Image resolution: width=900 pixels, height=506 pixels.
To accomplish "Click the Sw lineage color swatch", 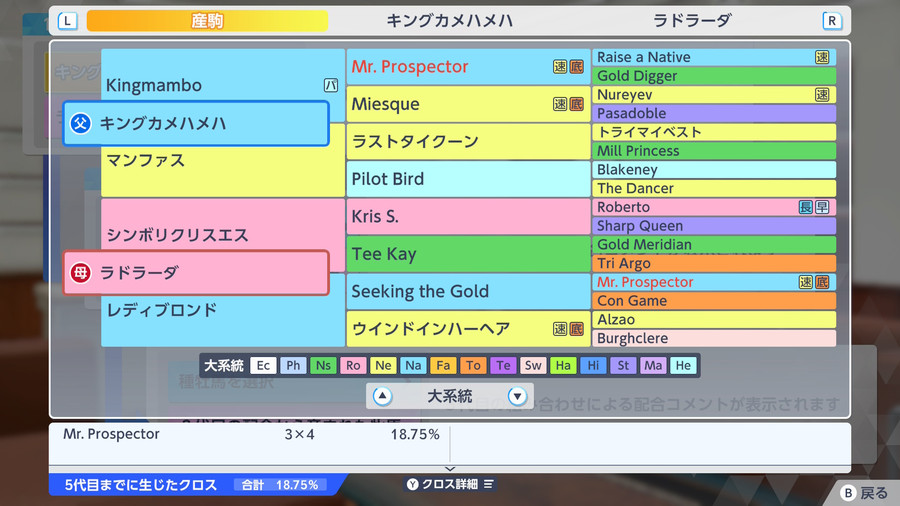I will point(533,365).
